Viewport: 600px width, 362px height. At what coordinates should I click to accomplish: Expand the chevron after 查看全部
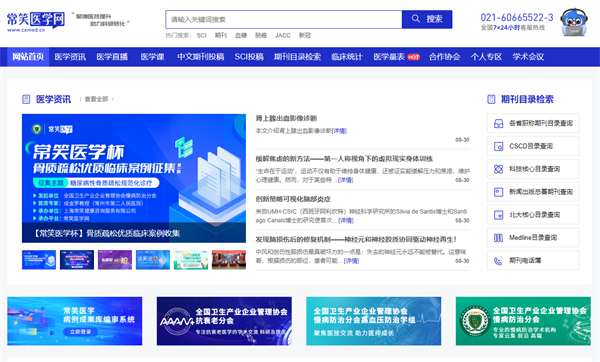pos(113,99)
